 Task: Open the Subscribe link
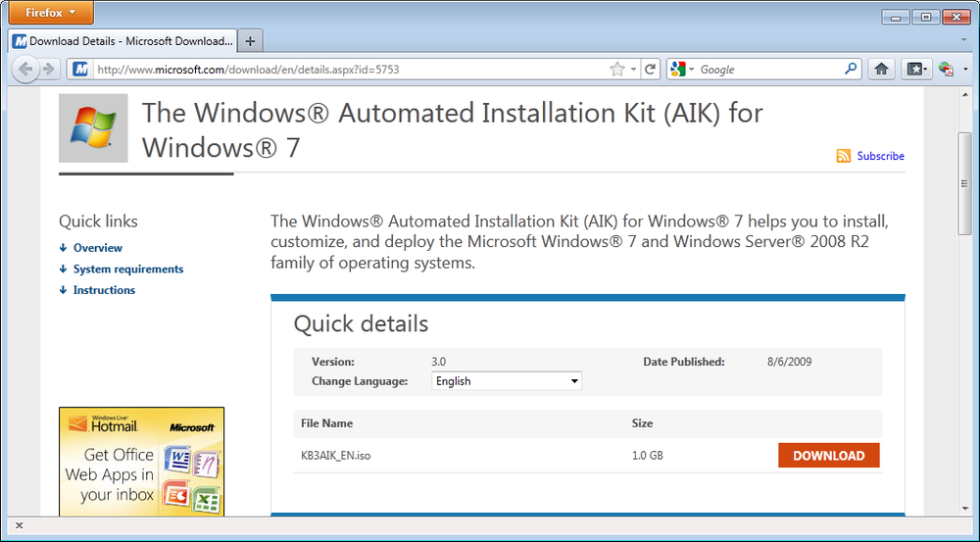coord(880,156)
